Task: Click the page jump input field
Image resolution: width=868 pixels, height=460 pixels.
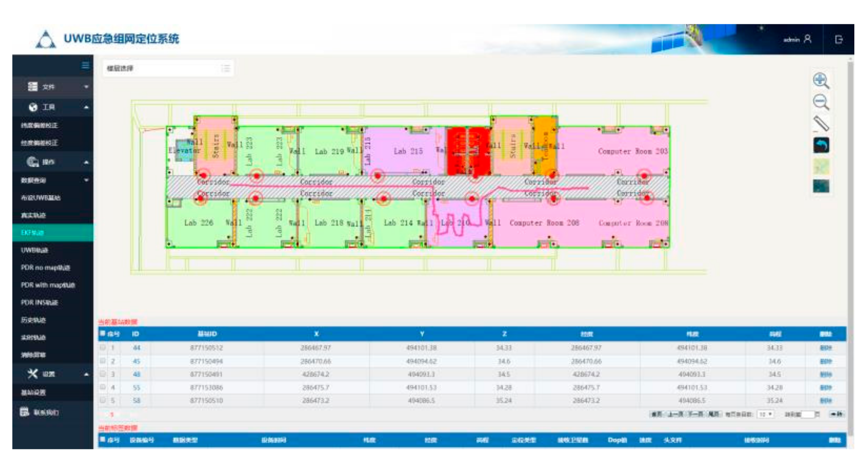Action: 808,414
